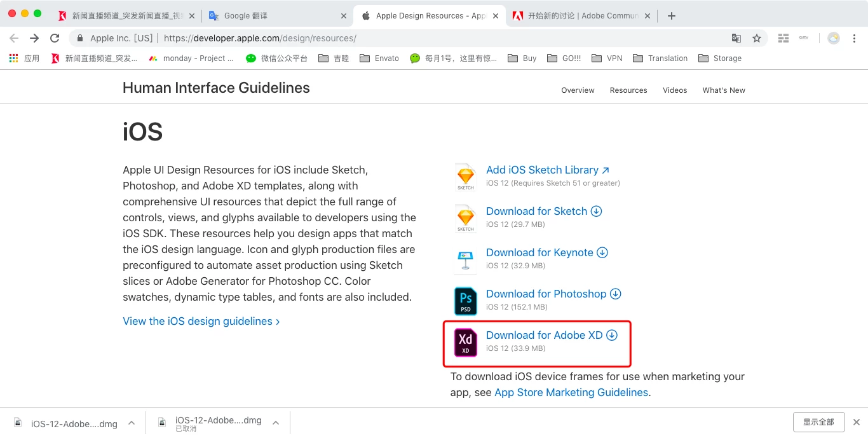Click the Sketch icon beside Add iOS Sketch Library
This screenshot has width=868, height=438.
[x=466, y=177]
